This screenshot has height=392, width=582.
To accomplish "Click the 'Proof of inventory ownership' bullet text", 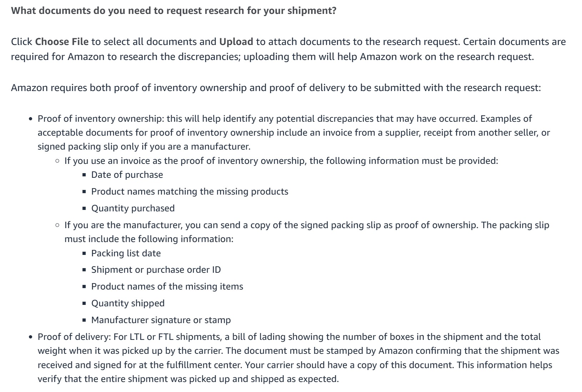I will pyautogui.click(x=293, y=132).
